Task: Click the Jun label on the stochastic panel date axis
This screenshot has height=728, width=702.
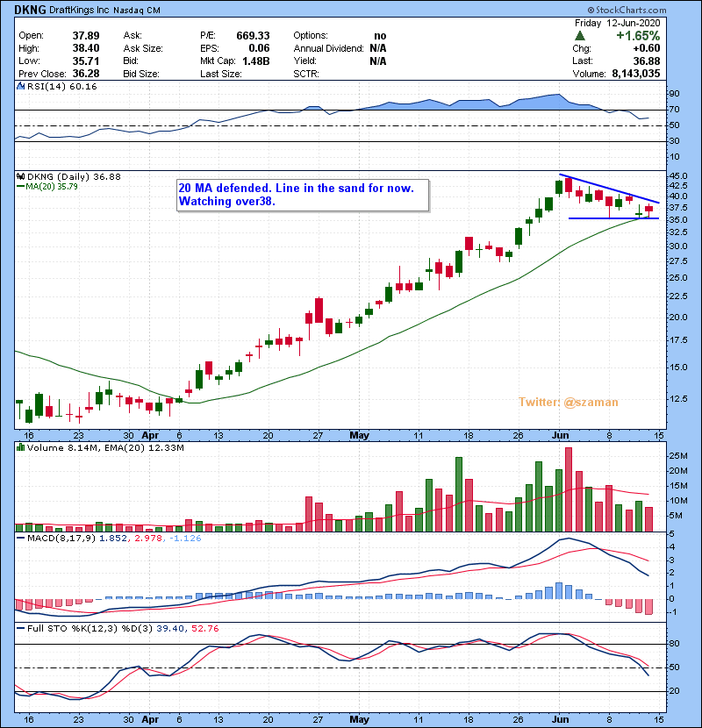Action: click(560, 719)
